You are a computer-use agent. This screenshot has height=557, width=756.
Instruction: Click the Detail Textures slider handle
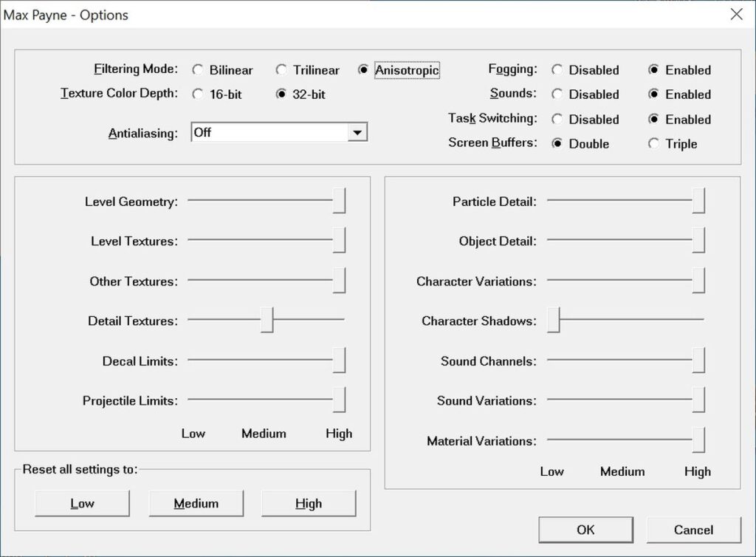click(x=267, y=320)
